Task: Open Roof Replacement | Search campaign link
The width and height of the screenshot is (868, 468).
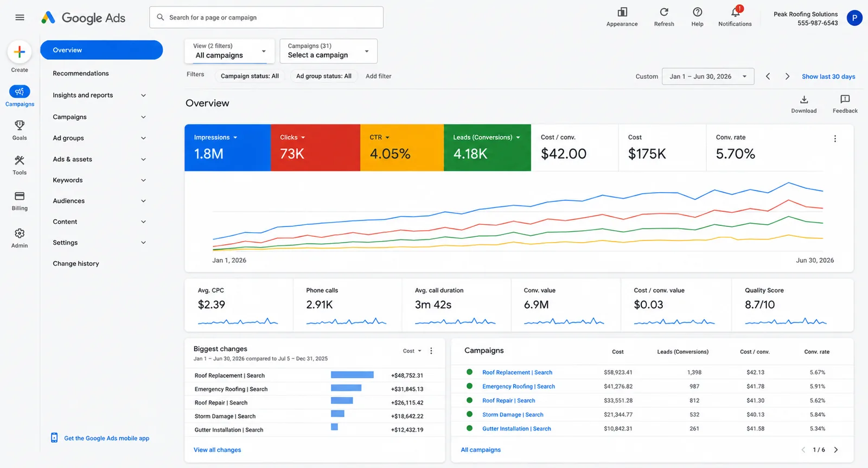Action: [517, 373]
